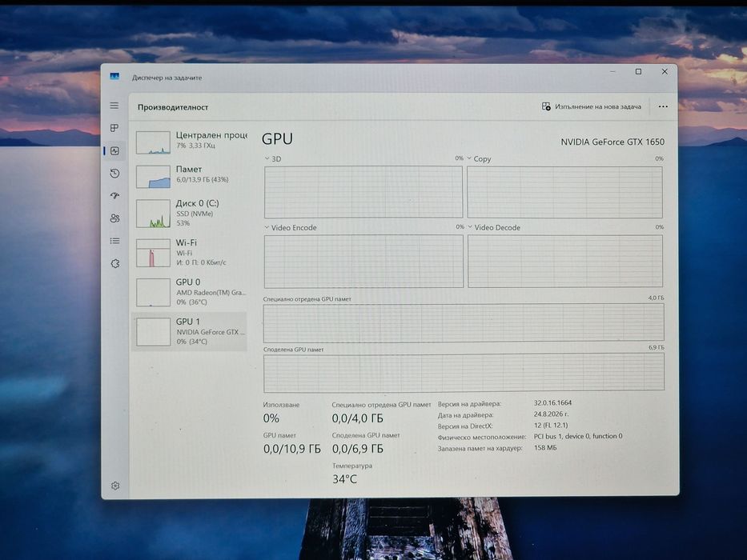Open the Startup apps icon
Screen dimensions: 747x560
click(x=114, y=196)
